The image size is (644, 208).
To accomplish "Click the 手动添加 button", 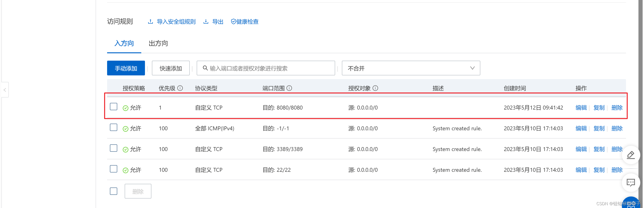I will click(x=126, y=68).
